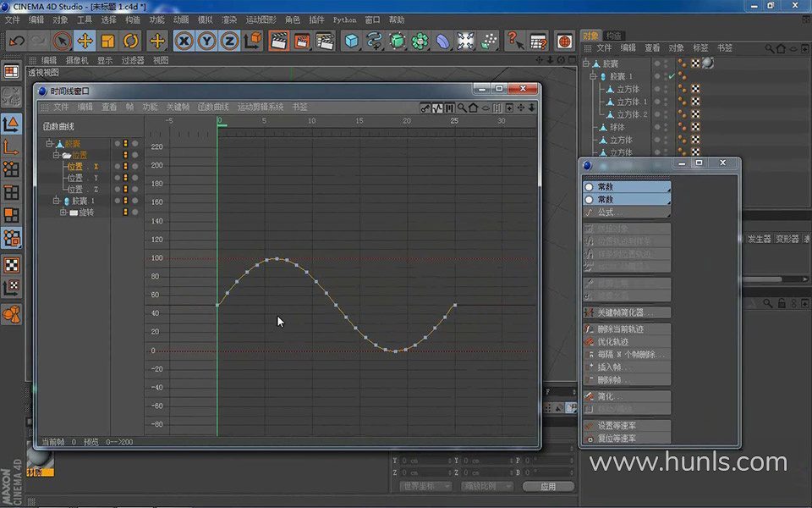Click the Undo arrow icon

pos(16,41)
